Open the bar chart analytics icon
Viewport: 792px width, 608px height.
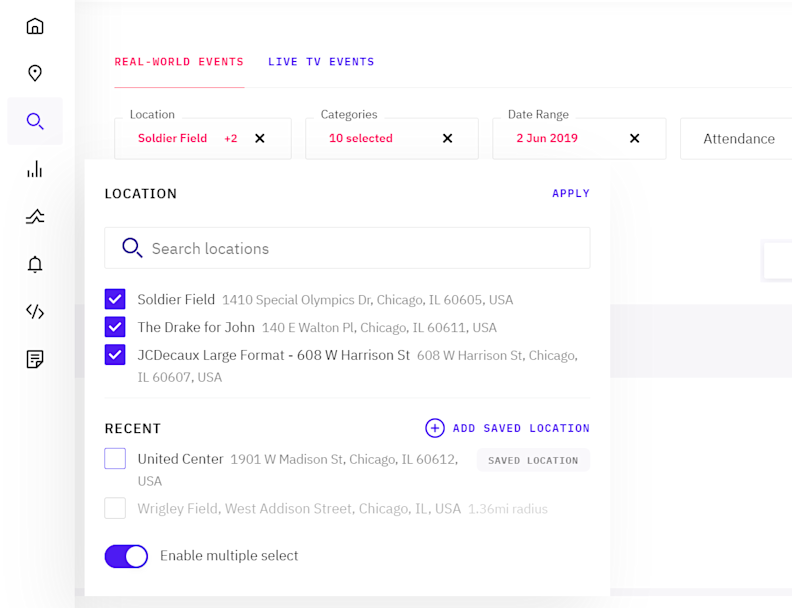click(35, 169)
